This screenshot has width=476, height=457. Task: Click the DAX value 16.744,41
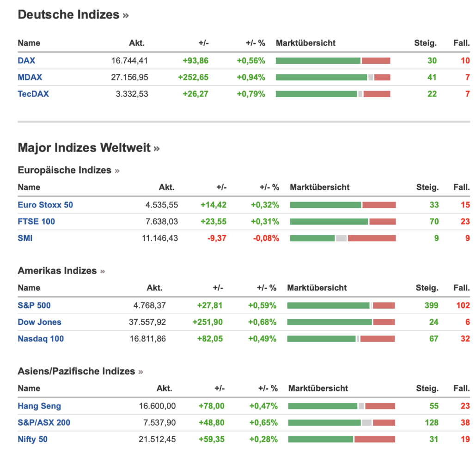click(x=129, y=61)
